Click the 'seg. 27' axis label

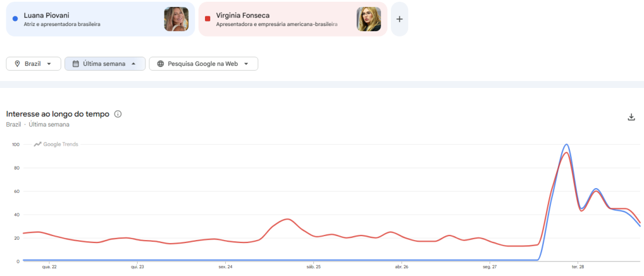click(489, 267)
